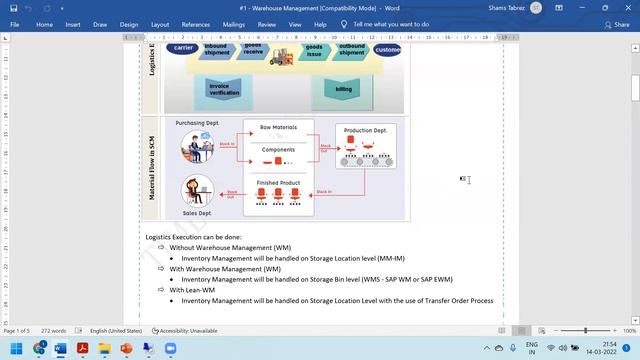The height and width of the screenshot is (360, 640).
Task: Open PowerPoint from the taskbar
Action: (127, 349)
